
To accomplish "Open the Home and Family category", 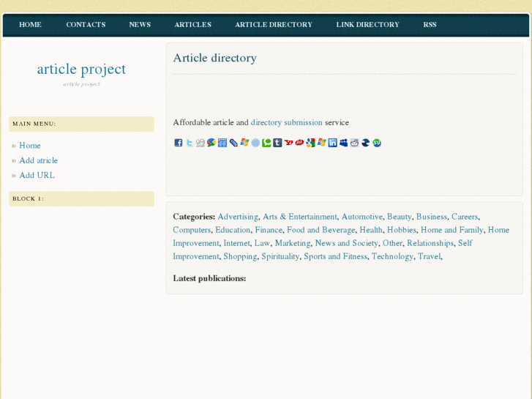I will pos(452,230).
